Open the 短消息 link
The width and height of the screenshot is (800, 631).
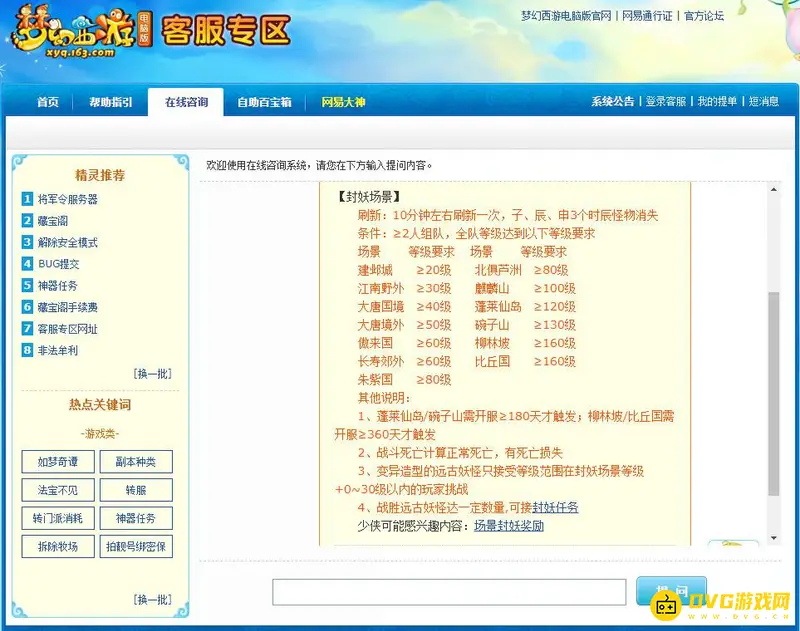tap(763, 102)
